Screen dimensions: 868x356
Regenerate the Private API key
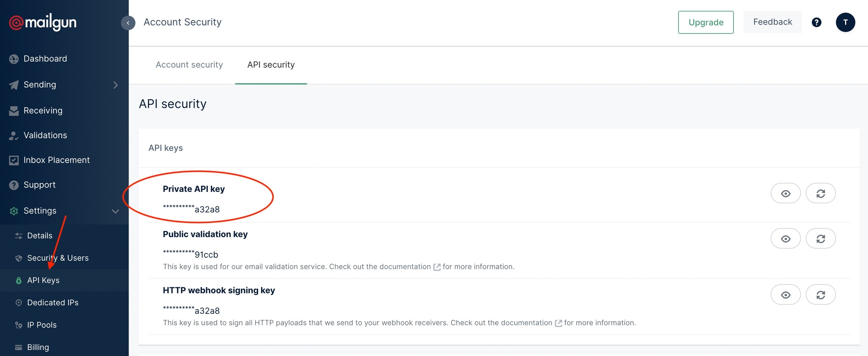coord(821,193)
